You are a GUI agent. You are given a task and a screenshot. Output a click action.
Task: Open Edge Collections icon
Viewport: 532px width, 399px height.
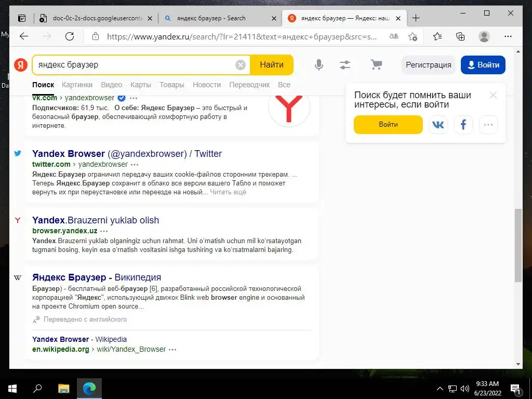(x=460, y=36)
